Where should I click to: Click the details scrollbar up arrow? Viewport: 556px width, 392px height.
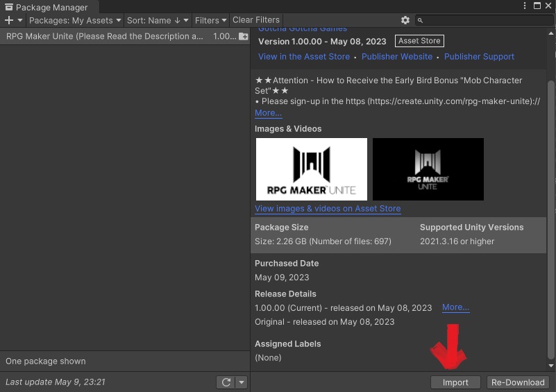(x=551, y=33)
